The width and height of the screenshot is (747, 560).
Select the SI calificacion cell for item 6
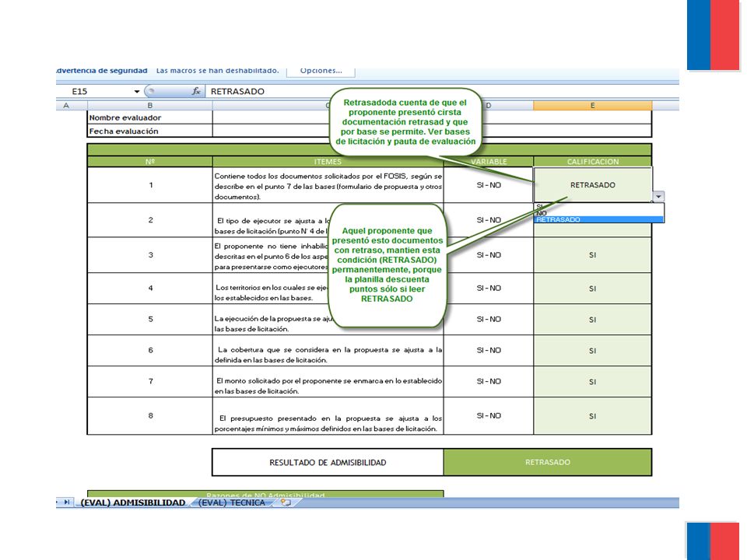[x=592, y=350]
